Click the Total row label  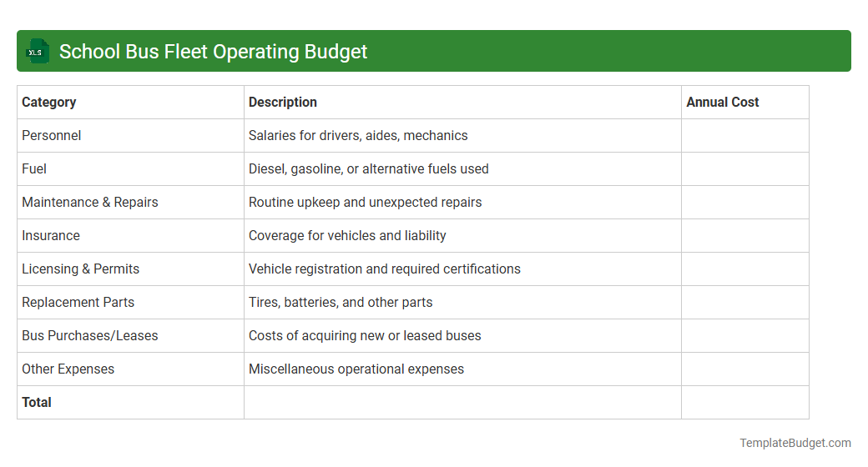37,402
